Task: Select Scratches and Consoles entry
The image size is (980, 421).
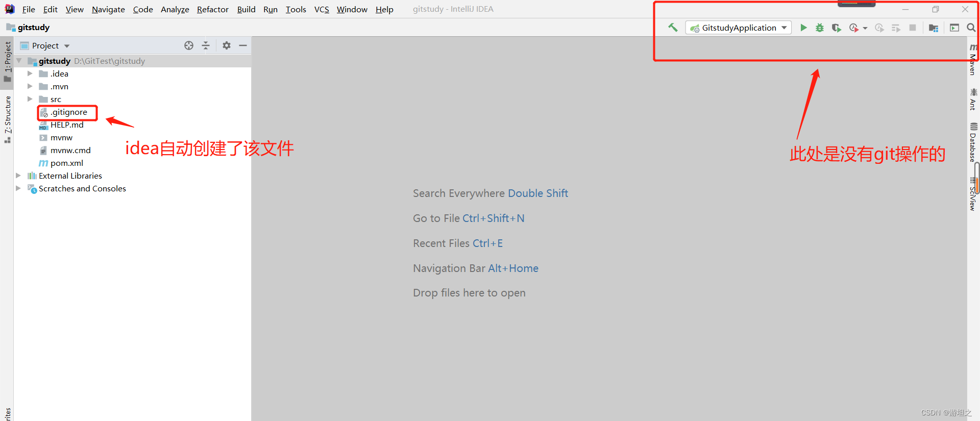Action: [82, 188]
